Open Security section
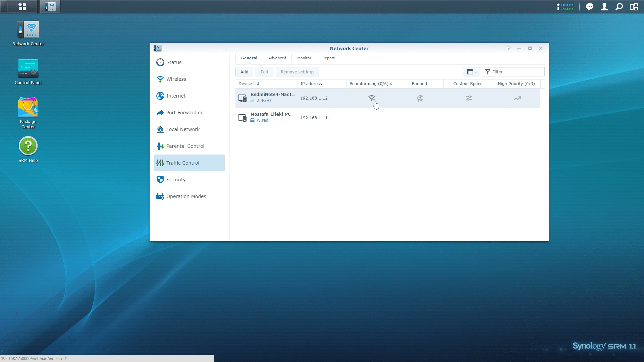The image size is (644, 362). tap(189, 180)
